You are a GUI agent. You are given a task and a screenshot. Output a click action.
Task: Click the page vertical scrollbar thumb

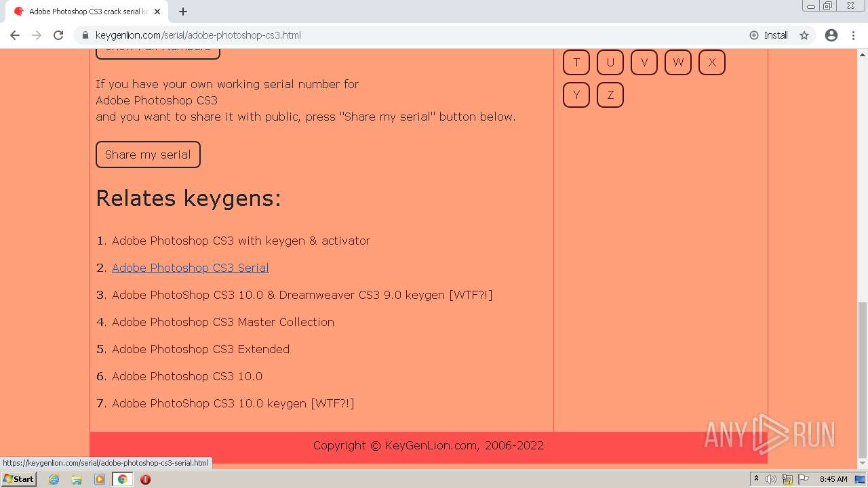tap(862, 380)
